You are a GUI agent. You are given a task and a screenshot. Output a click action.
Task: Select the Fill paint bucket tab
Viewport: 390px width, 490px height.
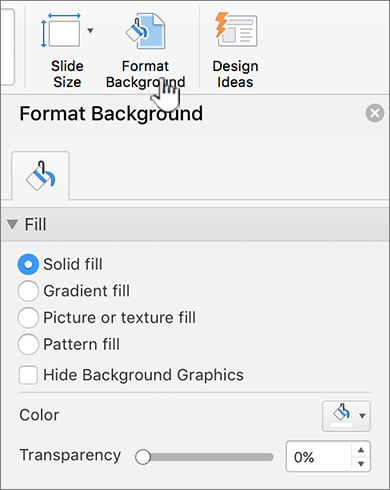pos(41,176)
